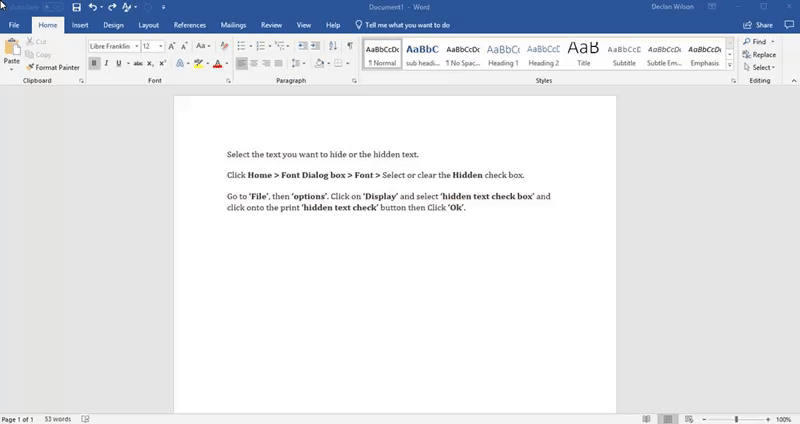This screenshot has width=800, height=424.
Task: Switch to the Insert tab
Action: point(80,24)
